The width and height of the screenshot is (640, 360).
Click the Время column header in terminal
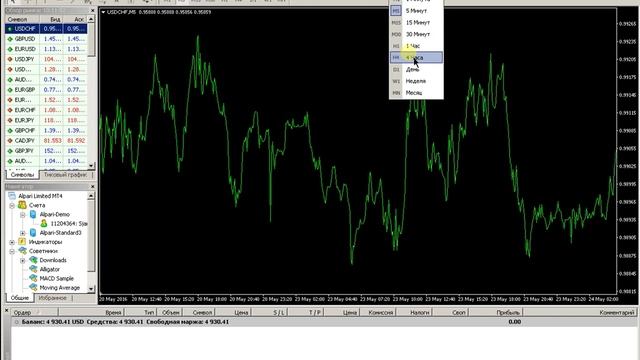tap(92, 313)
